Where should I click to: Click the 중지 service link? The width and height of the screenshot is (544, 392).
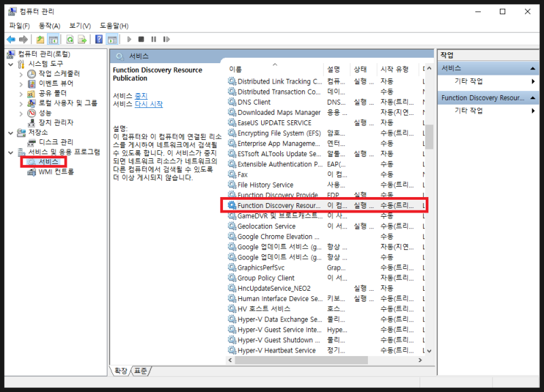tap(141, 96)
